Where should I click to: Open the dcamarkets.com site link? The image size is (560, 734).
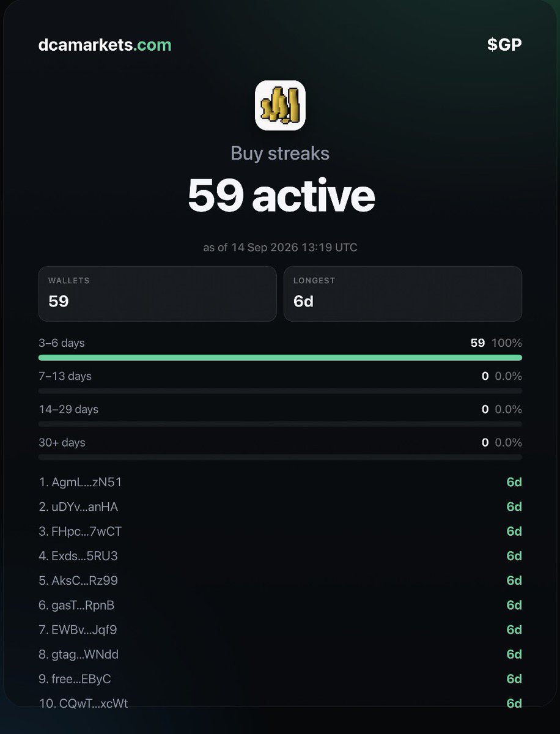(105, 45)
